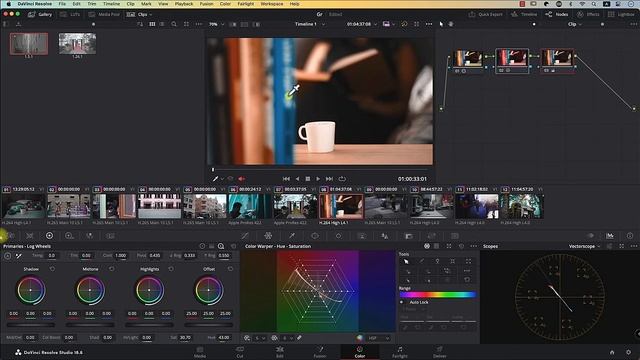Viewport: 640px width, 360px height.
Task: Open the Key palette
Action: click(x=409, y=236)
